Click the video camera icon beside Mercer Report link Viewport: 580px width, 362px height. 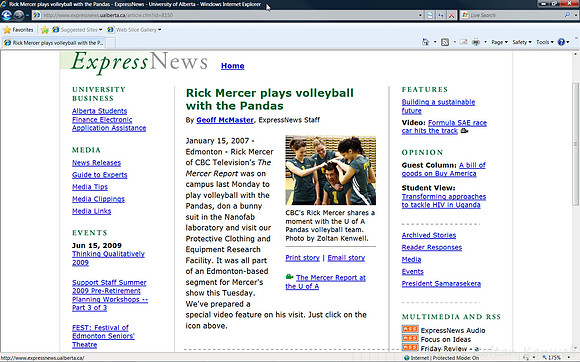click(x=289, y=277)
